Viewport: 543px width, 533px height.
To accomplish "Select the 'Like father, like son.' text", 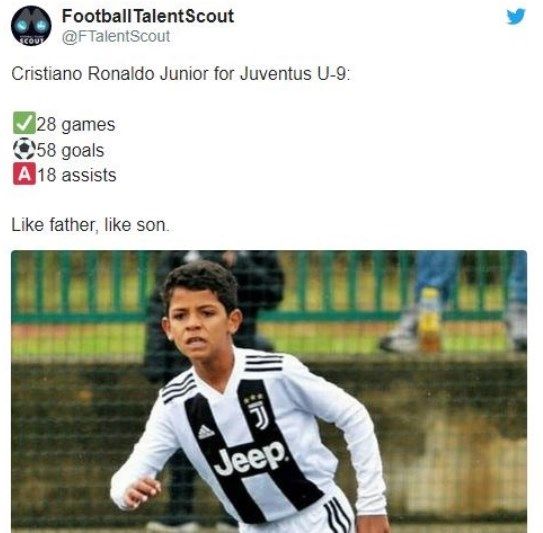I will click(90, 225).
